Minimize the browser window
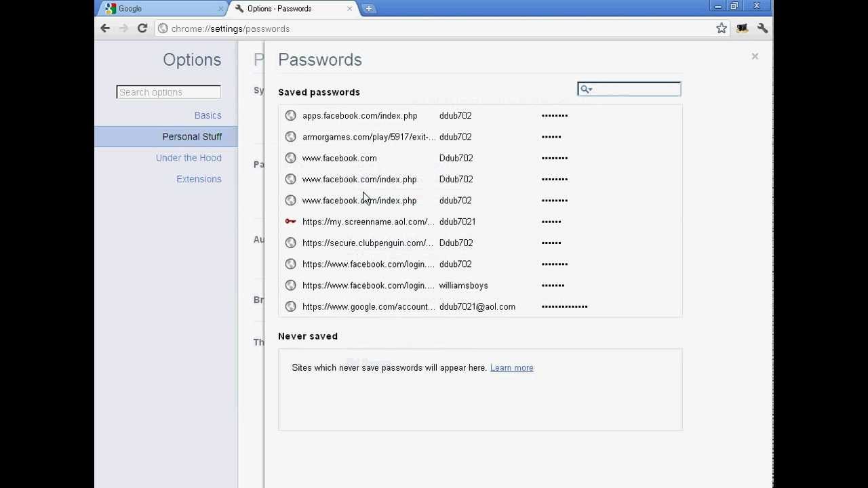Image resolution: width=868 pixels, height=488 pixels. tap(717, 6)
